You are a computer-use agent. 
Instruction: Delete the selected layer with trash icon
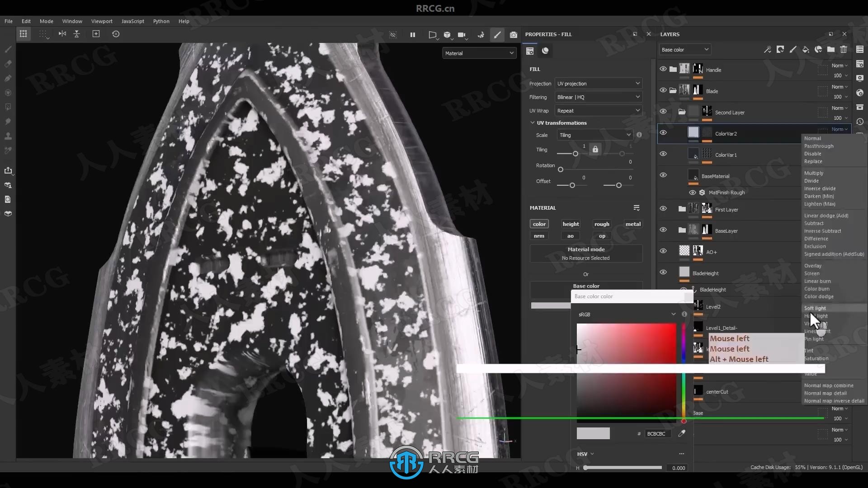tap(844, 50)
